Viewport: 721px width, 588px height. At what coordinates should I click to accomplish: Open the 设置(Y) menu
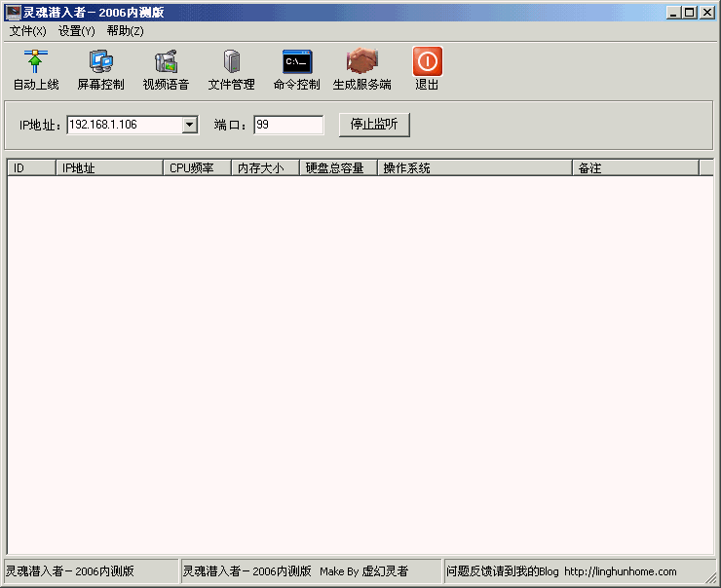click(77, 31)
